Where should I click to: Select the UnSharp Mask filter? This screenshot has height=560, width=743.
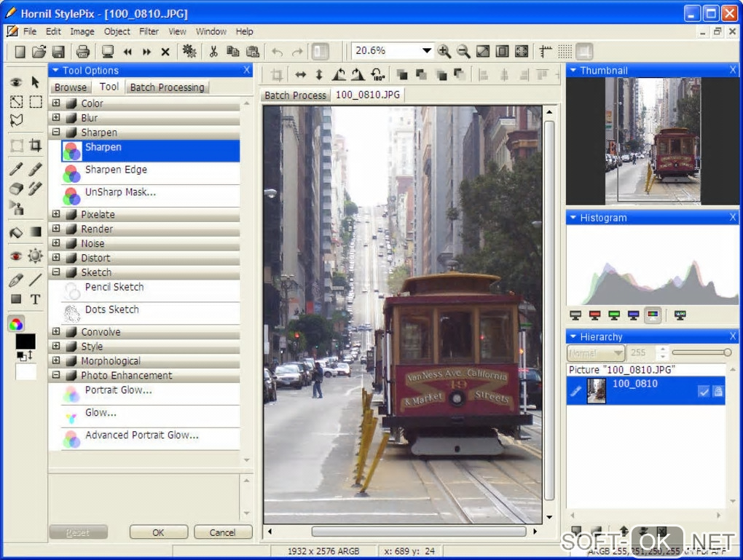click(150, 196)
